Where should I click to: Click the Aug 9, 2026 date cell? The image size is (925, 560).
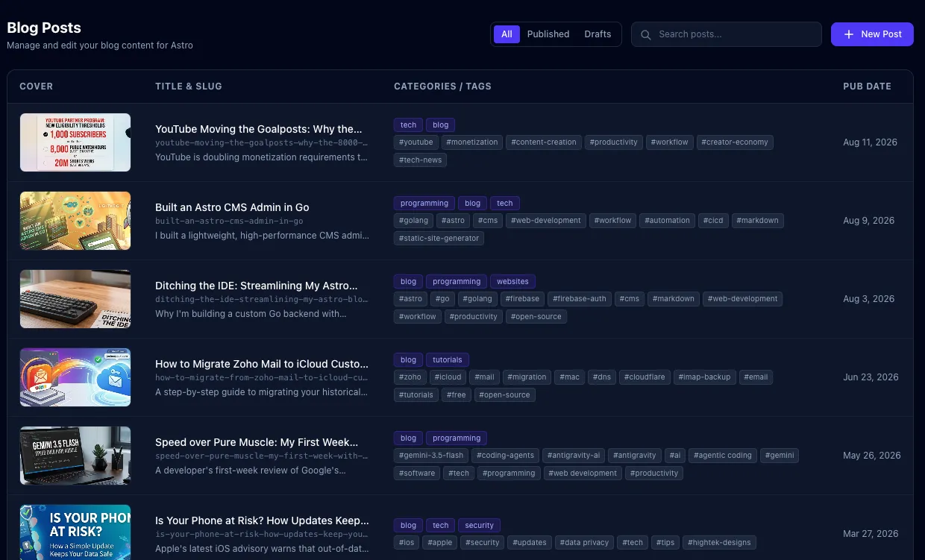(868, 221)
